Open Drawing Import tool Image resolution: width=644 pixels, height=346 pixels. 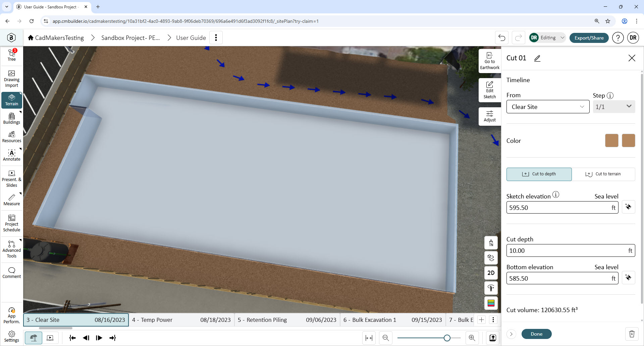pos(12,79)
